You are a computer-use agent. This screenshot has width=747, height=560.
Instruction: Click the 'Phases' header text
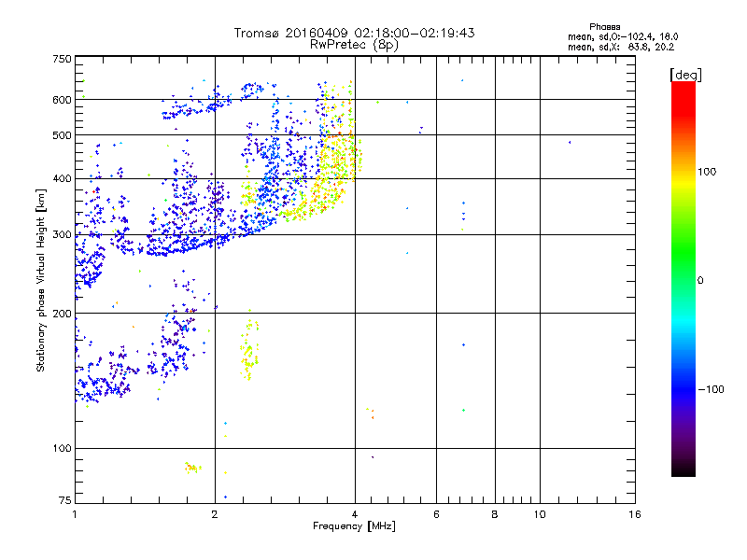[604, 27]
